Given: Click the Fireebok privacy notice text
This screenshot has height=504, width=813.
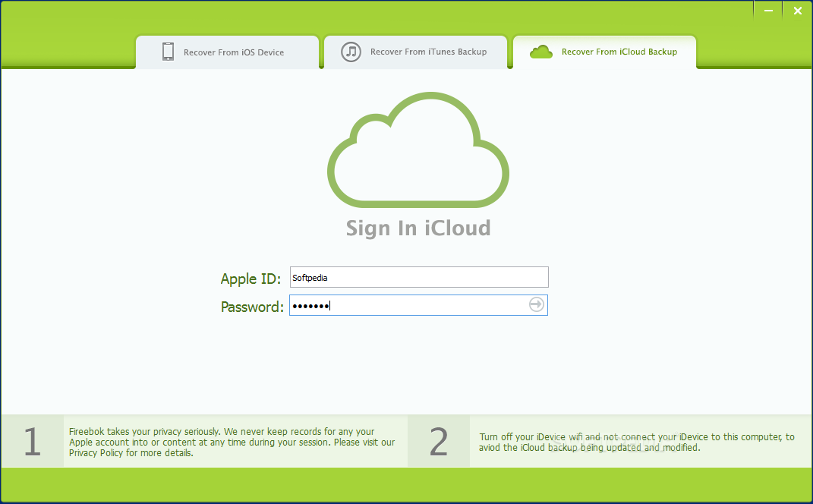Looking at the screenshot, I should point(232,442).
